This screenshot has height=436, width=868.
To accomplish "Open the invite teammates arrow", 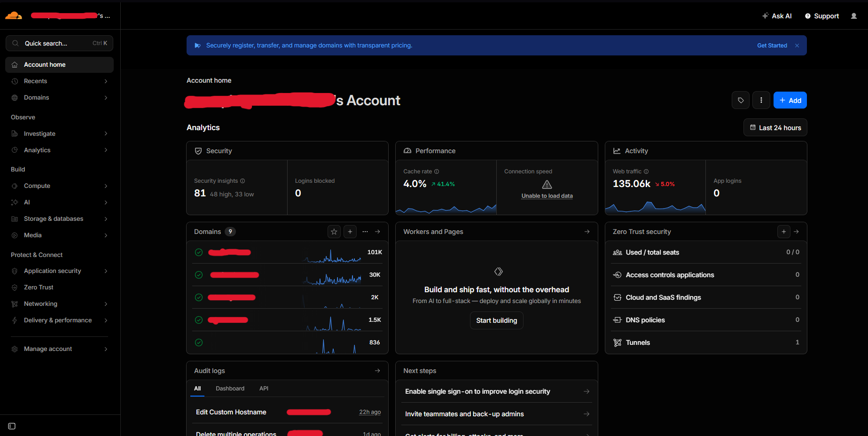I will click(x=586, y=414).
